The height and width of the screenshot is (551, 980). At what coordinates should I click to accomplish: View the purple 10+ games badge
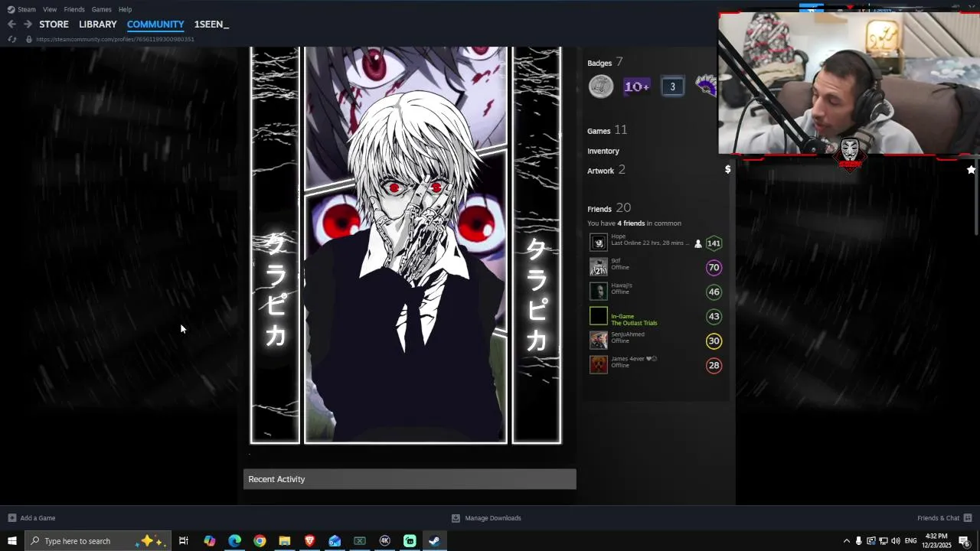pos(637,86)
